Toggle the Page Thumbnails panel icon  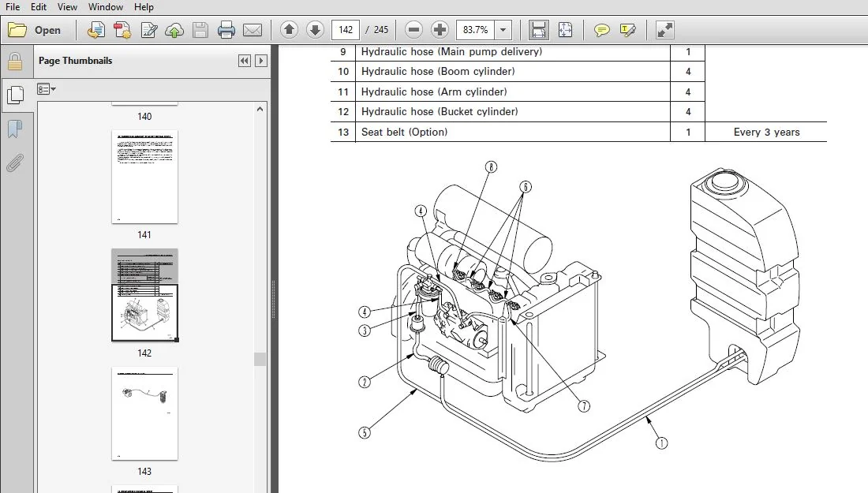coord(15,95)
